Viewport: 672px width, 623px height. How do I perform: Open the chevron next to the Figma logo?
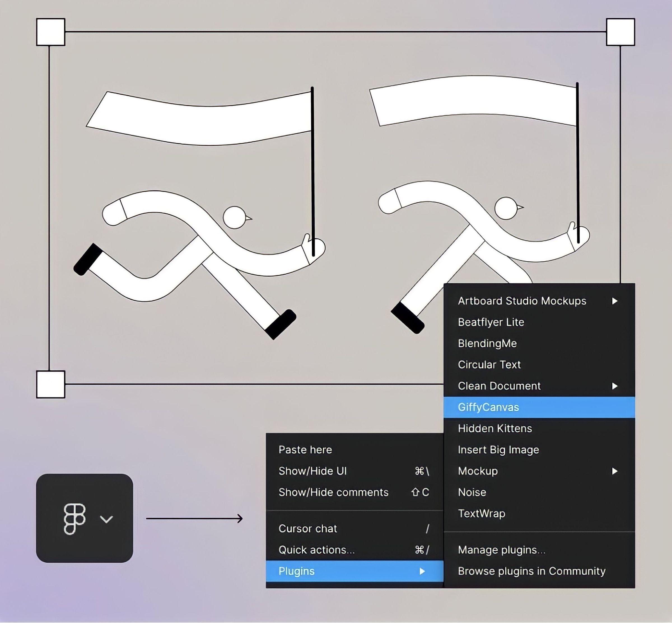106,520
